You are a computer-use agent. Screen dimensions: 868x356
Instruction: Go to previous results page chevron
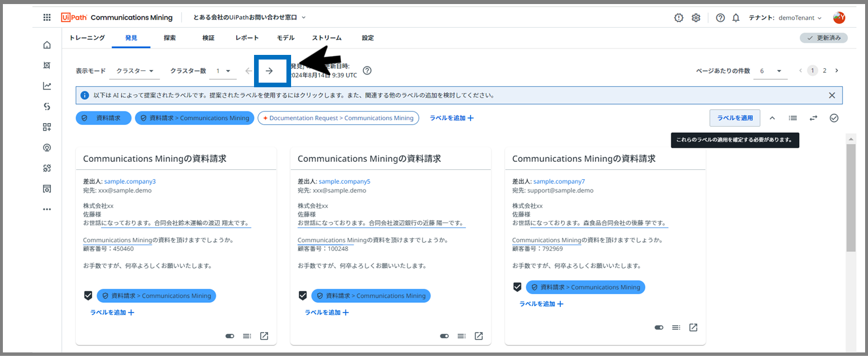800,71
